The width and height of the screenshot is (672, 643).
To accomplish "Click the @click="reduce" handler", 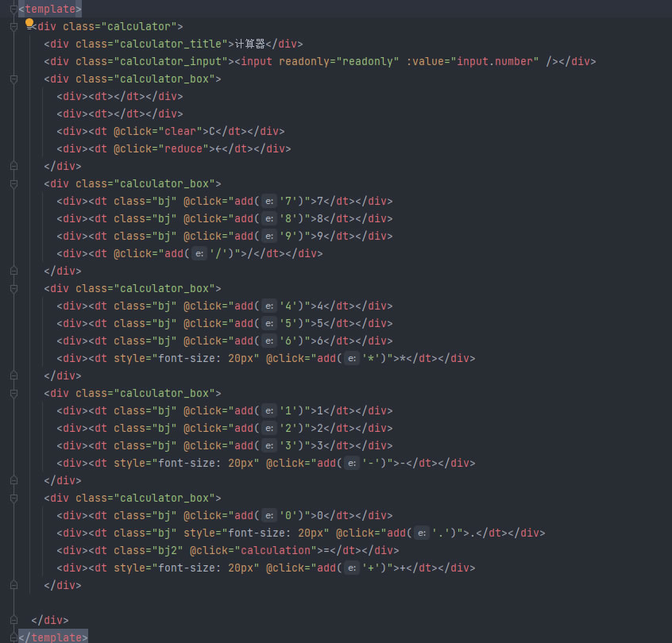I will click(161, 149).
